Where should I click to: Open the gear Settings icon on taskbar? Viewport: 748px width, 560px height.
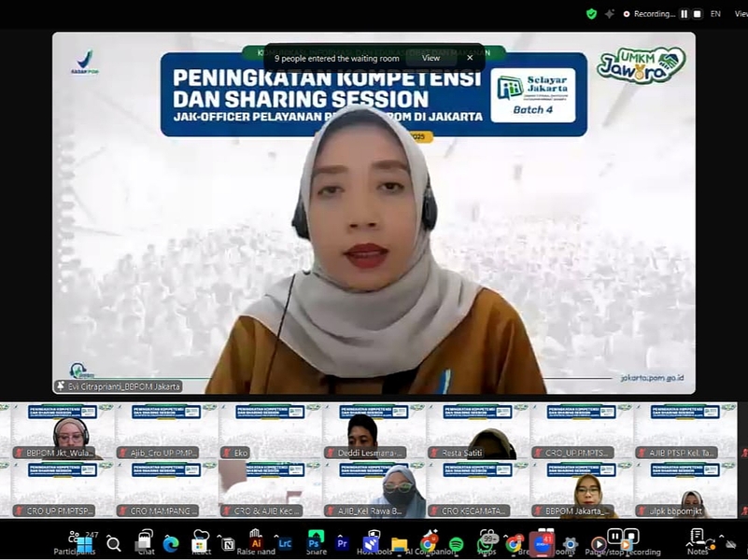[x=571, y=544]
